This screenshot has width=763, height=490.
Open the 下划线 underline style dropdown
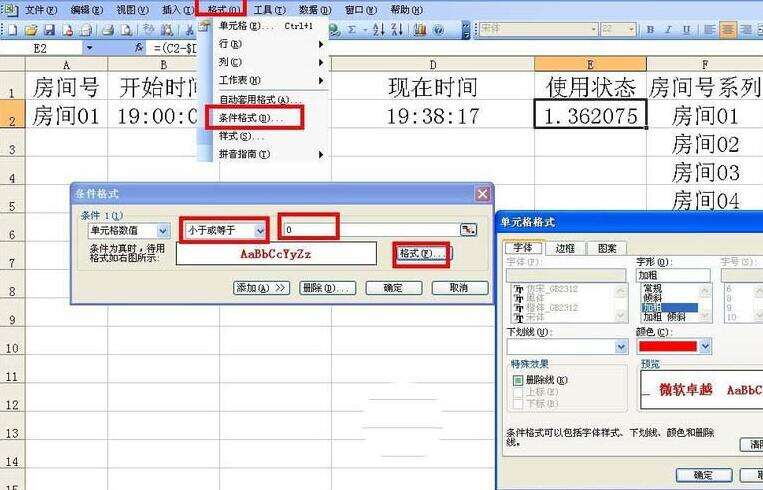pos(621,346)
